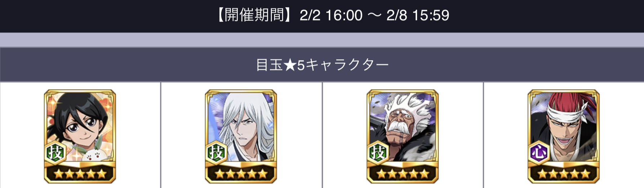644x188 pixels.
Task: Click the five-star rating on third card
Action: (x=403, y=174)
